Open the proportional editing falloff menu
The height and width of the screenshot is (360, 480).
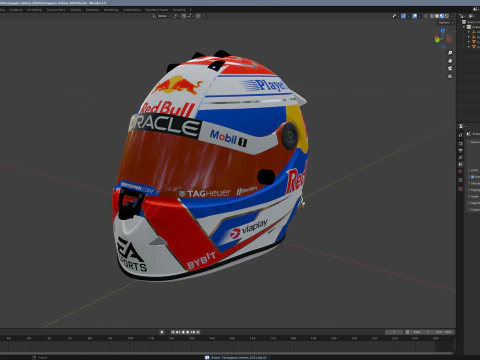[204, 16]
